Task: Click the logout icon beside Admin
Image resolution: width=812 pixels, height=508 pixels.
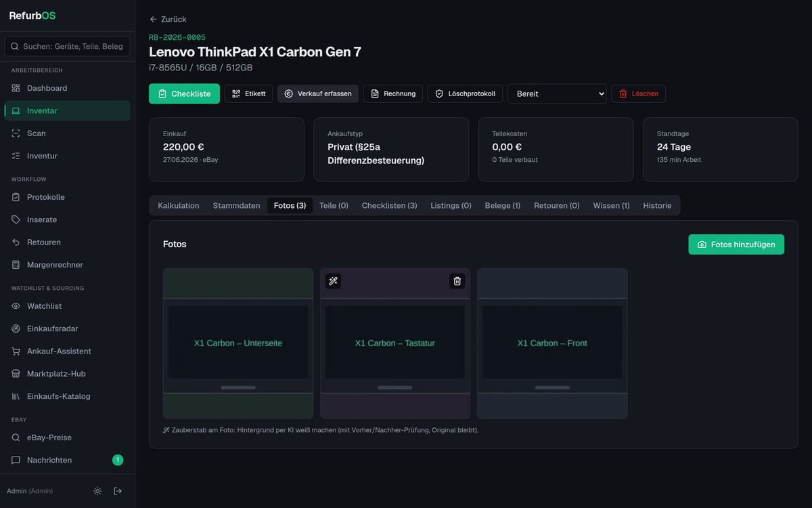Action: (118, 491)
